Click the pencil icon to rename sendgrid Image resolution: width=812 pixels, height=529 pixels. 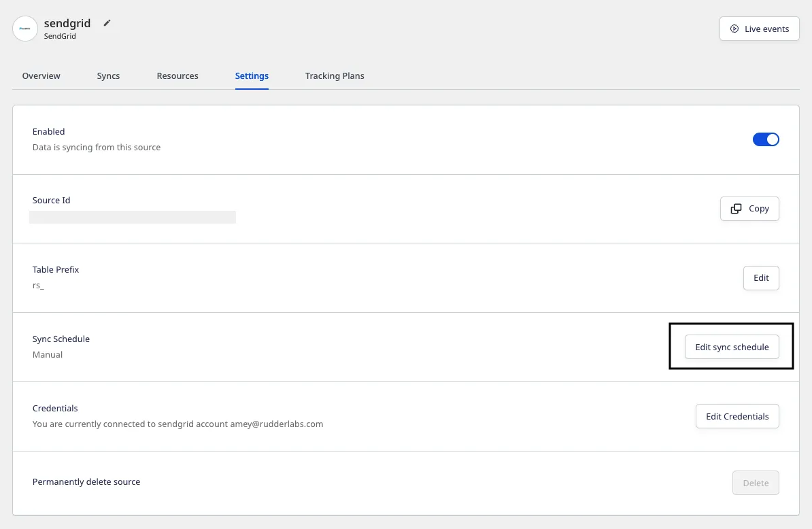[107, 22]
